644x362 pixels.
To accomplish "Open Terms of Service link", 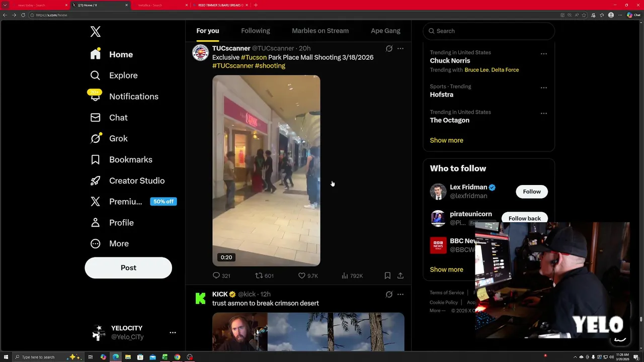I will [447, 293].
